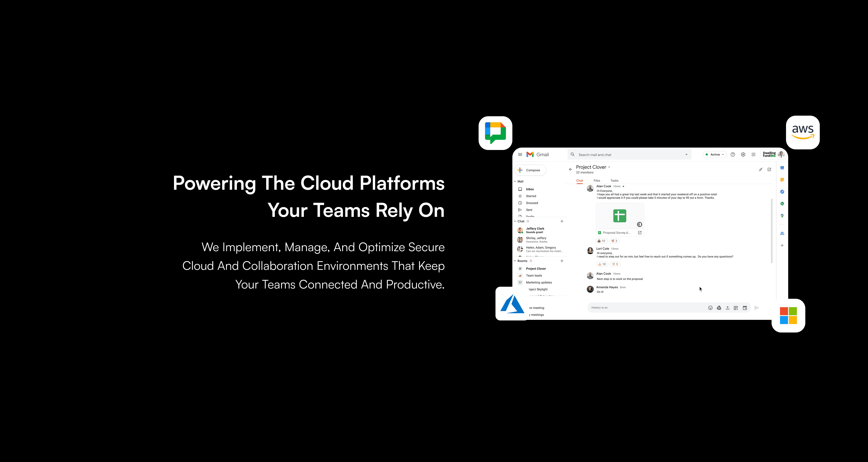
Task: Click the emoji picker in the message box
Action: coord(710,308)
